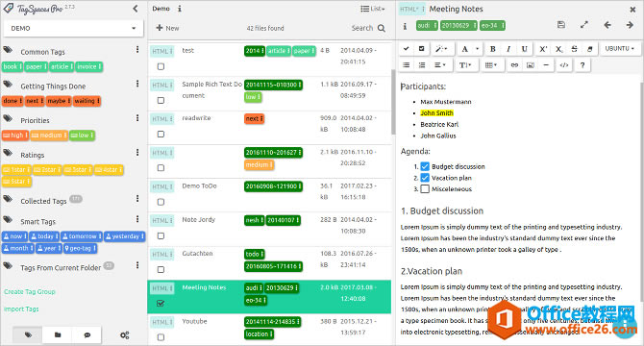The image size is (644, 346).
Task: Open settings gears icon in sidebar
Action: pyautogui.click(x=124, y=335)
